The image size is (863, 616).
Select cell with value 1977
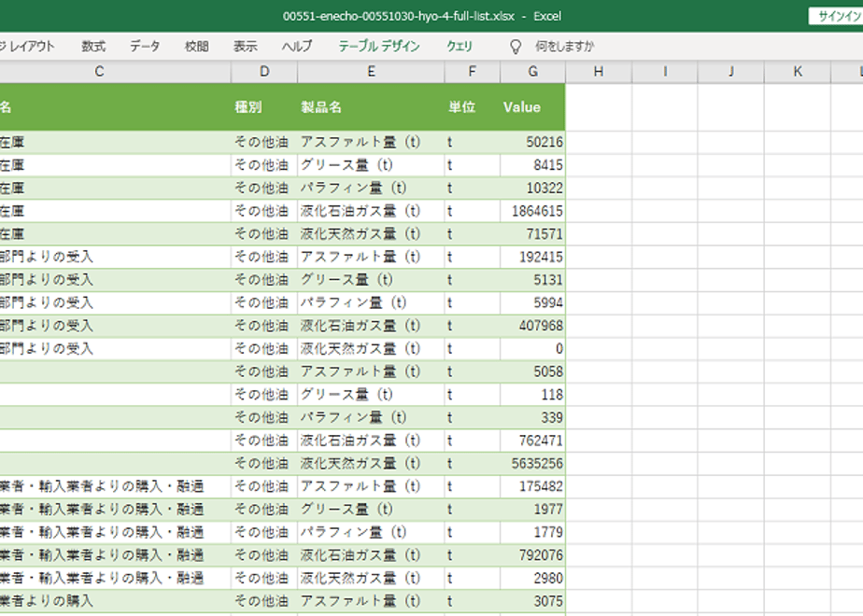coord(532,509)
